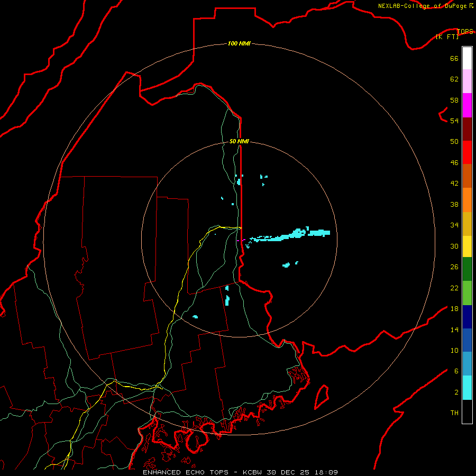Click the legend value '62'
Screen dimensions: 476x476
[454, 79]
